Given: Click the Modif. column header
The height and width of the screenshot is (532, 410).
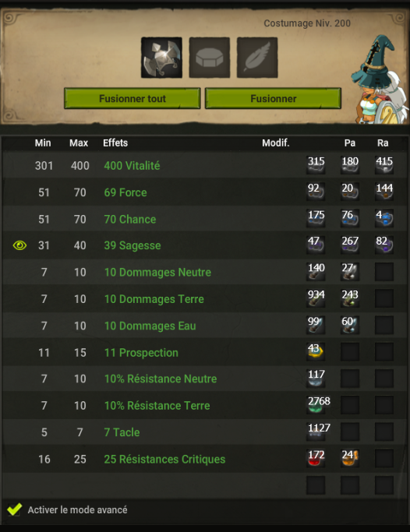Looking at the screenshot, I should [276, 143].
